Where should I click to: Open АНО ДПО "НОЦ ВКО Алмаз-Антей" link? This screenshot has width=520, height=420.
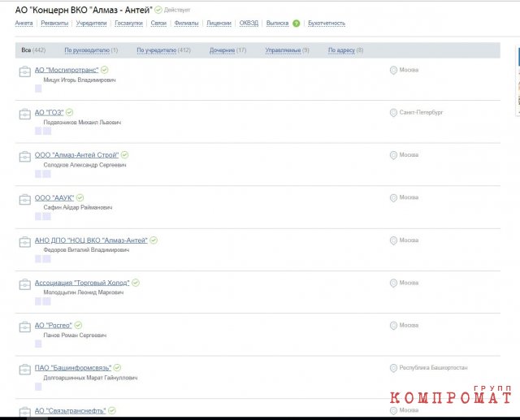click(91, 240)
